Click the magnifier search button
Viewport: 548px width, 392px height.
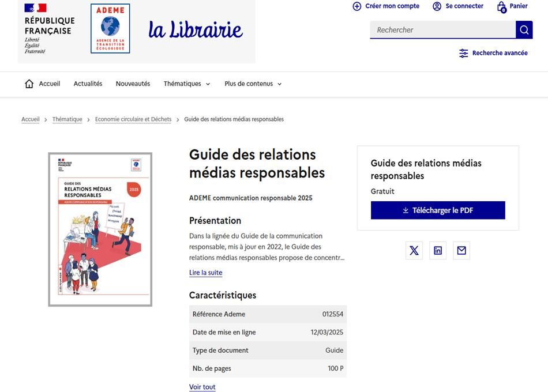click(524, 30)
